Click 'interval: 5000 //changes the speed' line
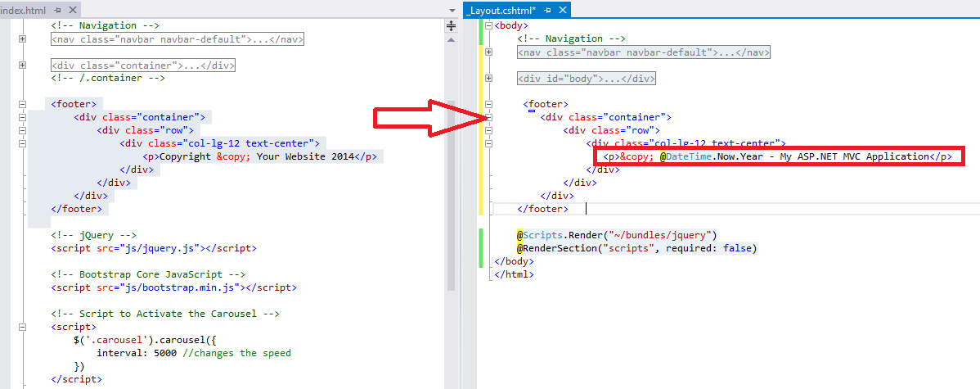 (194, 353)
